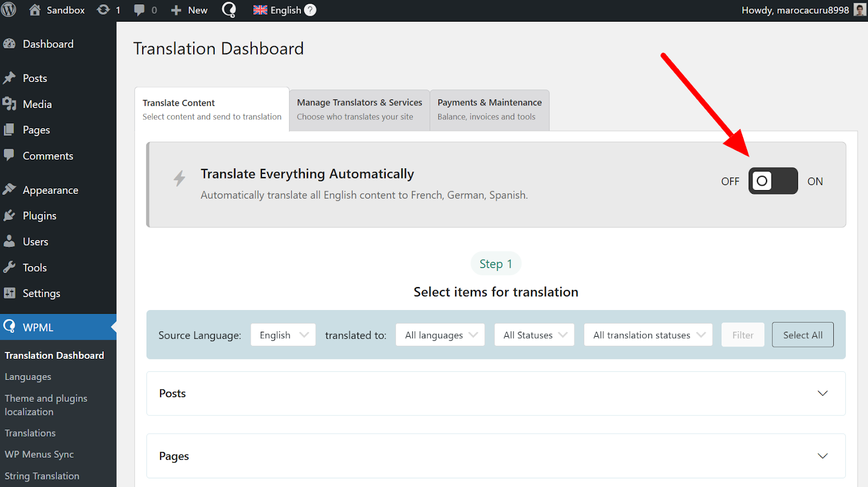Screen dimensions: 868x487
Task: Add new content via New menu
Action: [x=189, y=10]
